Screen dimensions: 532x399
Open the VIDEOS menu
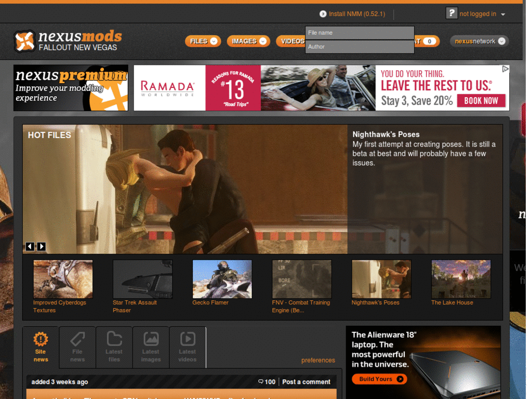coord(291,41)
